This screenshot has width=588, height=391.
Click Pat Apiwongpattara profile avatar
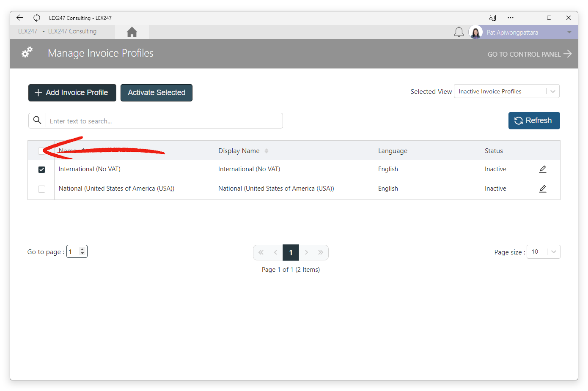(x=475, y=32)
